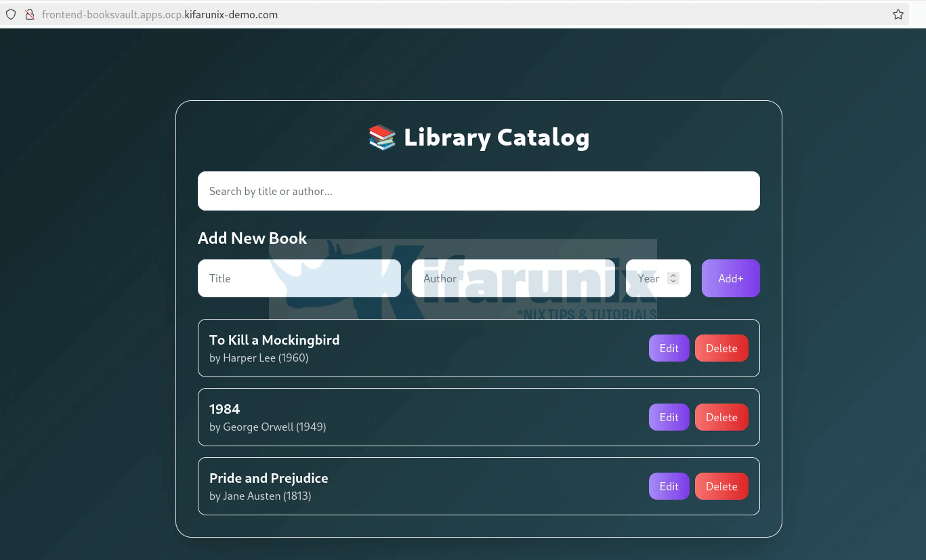Click the Library Catalog books icon
The image size is (926, 560).
click(381, 137)
